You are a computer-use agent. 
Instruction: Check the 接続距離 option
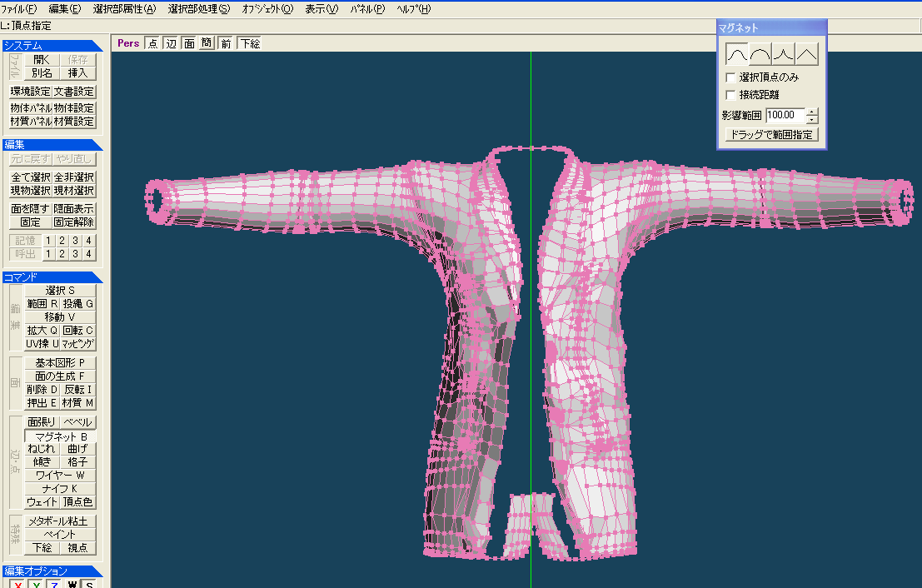pos(731,95)
